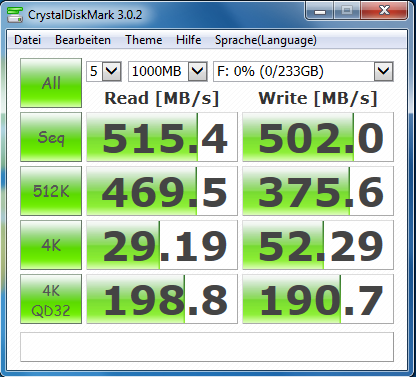
Task: Click the 4K read result 29.19
Action: (x=162, y=245)
